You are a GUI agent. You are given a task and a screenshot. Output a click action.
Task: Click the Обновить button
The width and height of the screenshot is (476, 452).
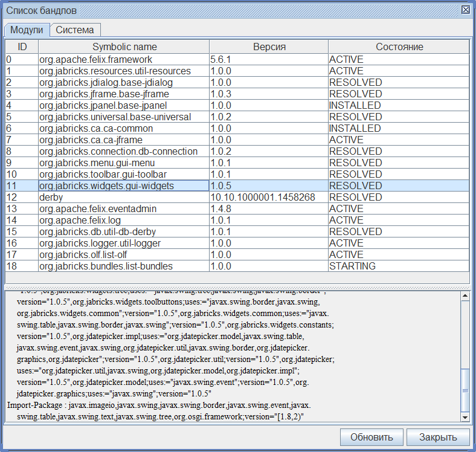371,437
